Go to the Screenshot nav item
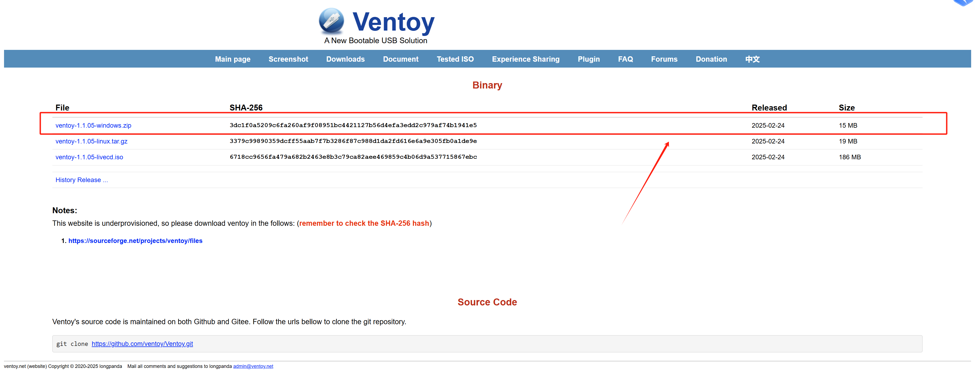The height and width of the screenshot is (384, 980). tap(288, 59)
